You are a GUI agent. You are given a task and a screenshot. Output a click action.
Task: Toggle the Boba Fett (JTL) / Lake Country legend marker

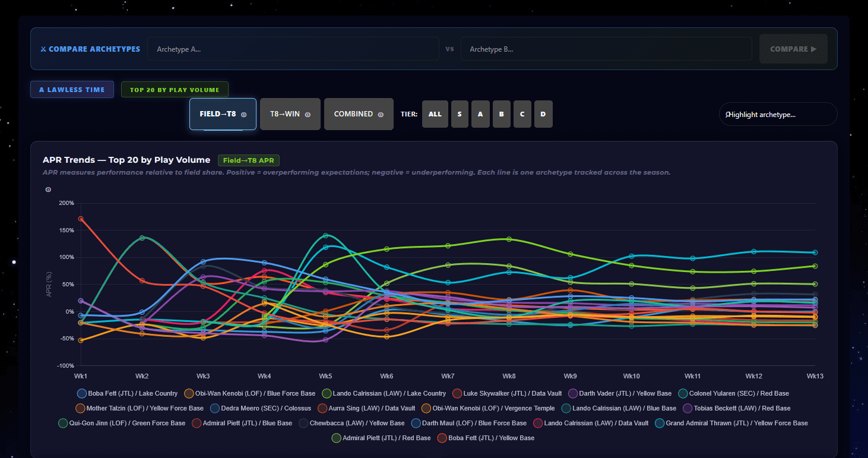[82, 393]
